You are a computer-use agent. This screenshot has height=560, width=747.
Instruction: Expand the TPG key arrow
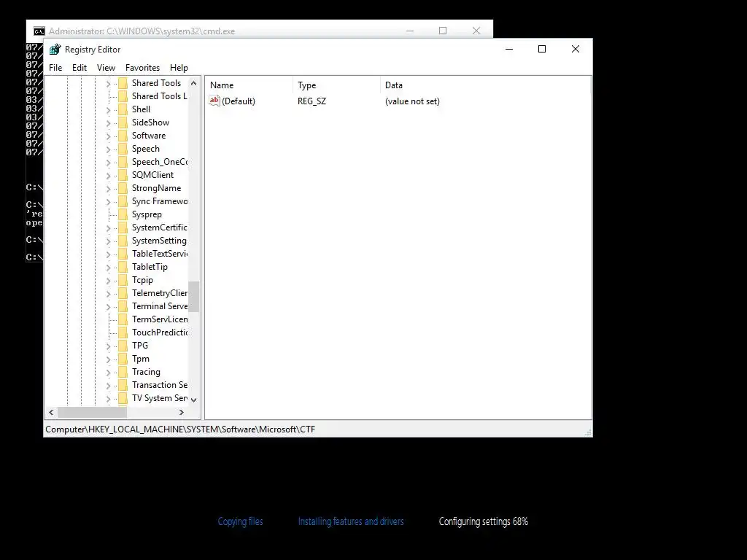coord(108,346)
